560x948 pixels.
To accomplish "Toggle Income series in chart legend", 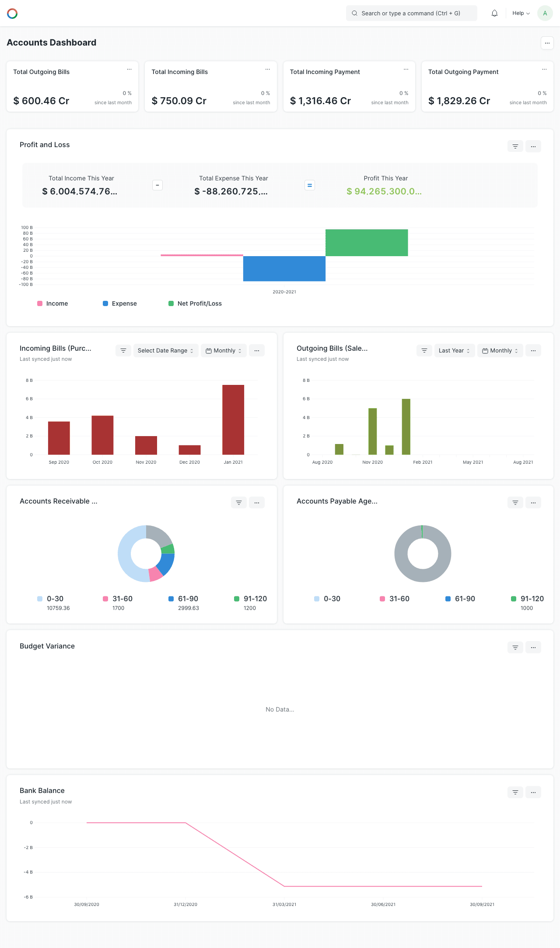I will coord(53,303).
